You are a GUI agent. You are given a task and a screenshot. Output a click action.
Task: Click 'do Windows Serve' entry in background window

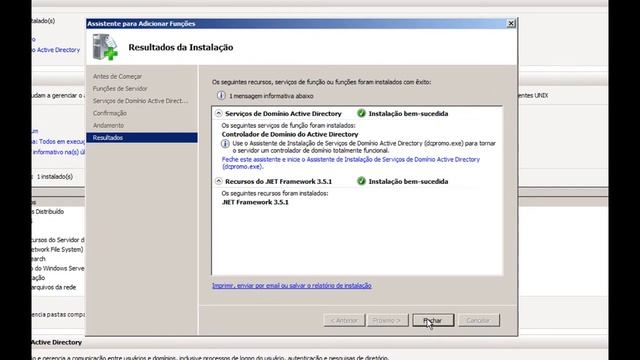click(59, 268)
